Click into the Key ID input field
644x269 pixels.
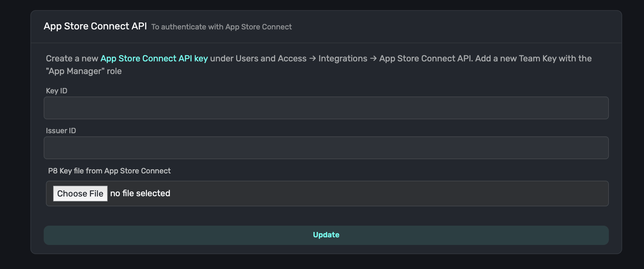[326, 108]
